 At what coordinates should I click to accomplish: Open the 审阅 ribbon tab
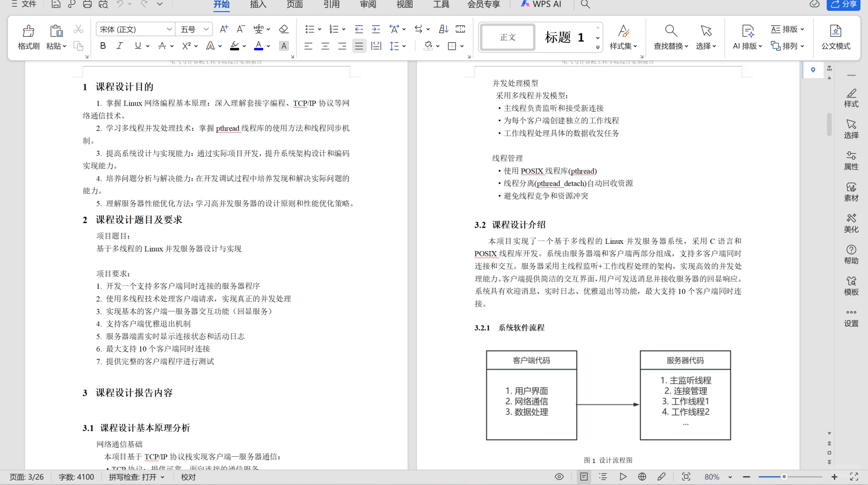(x=368, y=5)
